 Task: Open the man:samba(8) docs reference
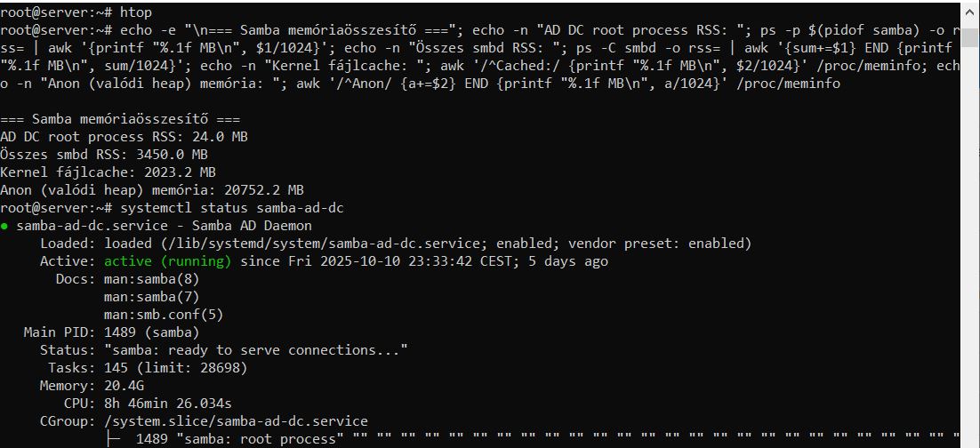(148, 279)
